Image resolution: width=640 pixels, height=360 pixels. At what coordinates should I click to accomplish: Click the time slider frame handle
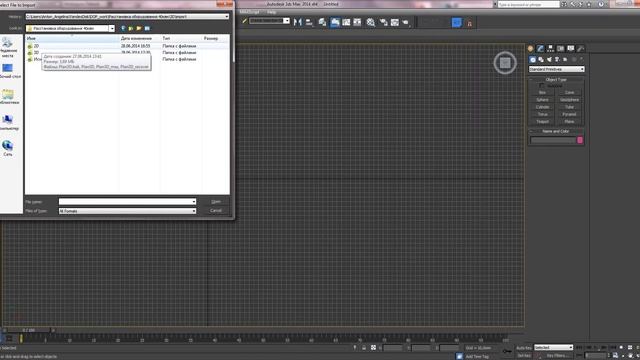(x=29, y=330)
